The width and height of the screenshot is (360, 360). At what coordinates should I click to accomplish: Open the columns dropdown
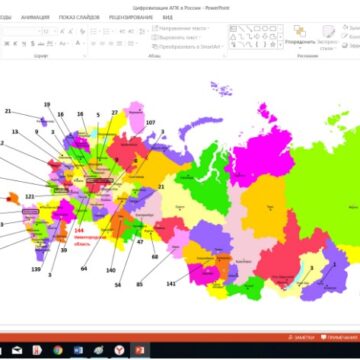click(x=132, y=43)
